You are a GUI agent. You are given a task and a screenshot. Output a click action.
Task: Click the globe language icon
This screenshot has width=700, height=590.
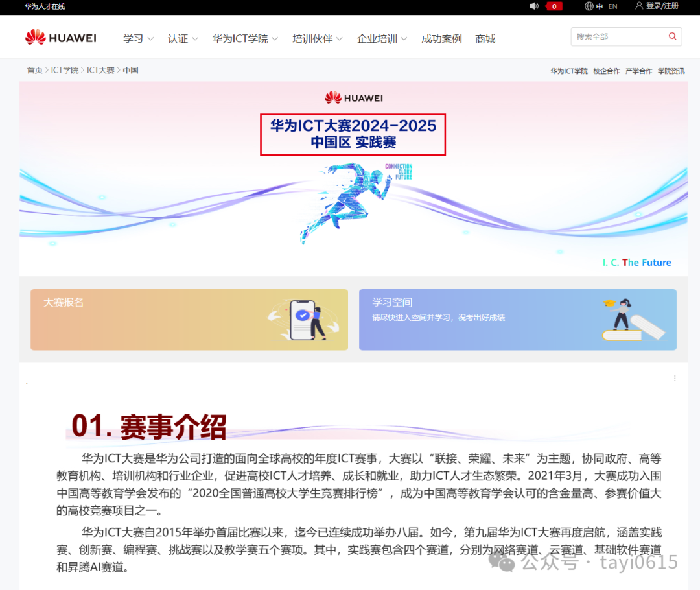589,6
